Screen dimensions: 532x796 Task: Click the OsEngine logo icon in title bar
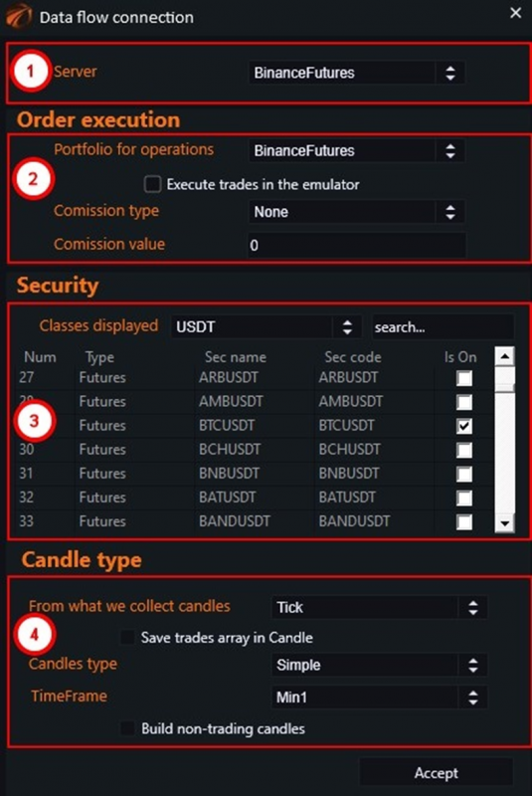coord(18,15)
